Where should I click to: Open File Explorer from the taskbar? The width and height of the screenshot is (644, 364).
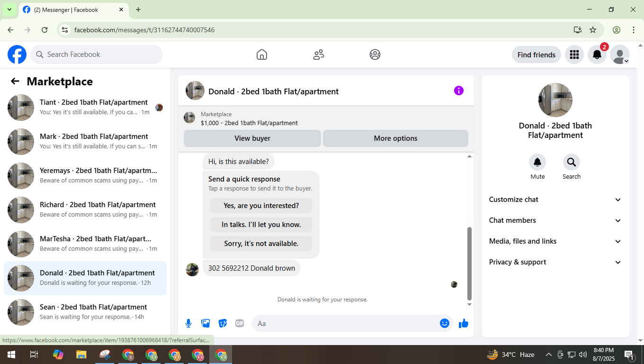(x=81, y=355)
